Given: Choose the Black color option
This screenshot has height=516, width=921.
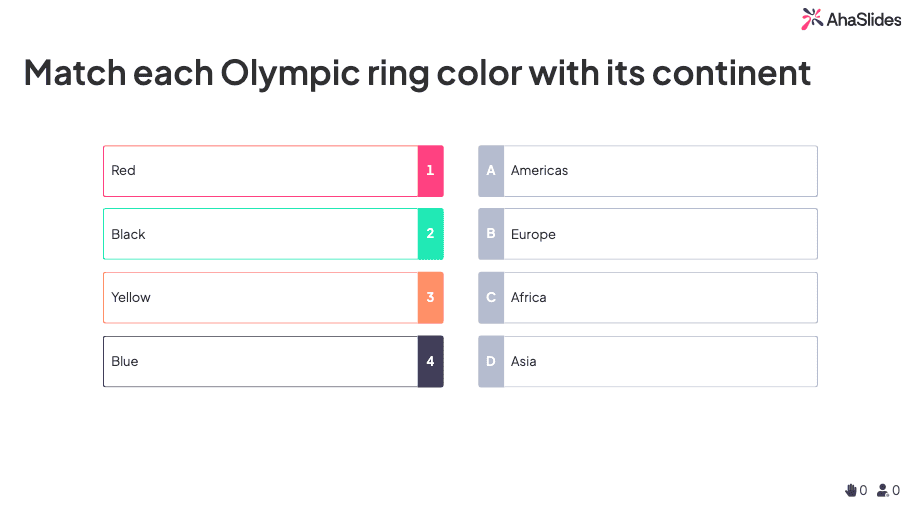Looking at the screenshot, I should (260, 234).
